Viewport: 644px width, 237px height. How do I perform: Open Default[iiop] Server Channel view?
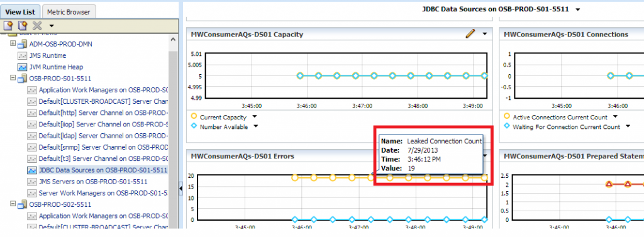104,124
